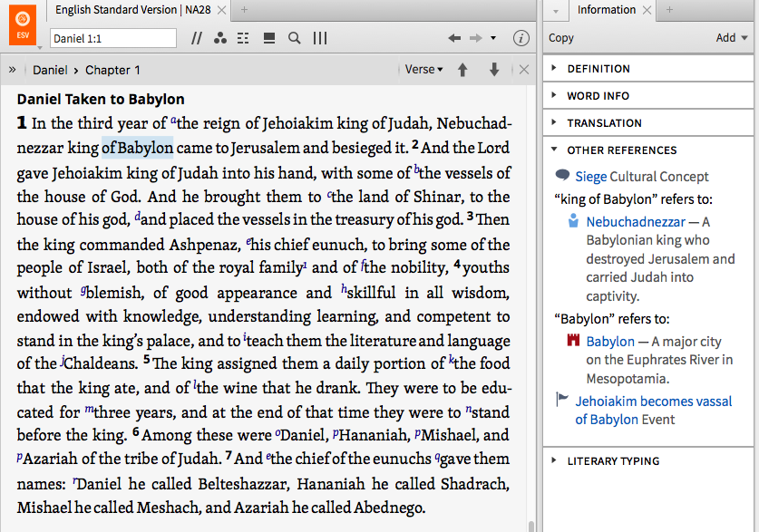The width and height of the screenshot is (759, 532).
Task: Select English Standard Version | NA28 tab
Action: pos(132,10)
